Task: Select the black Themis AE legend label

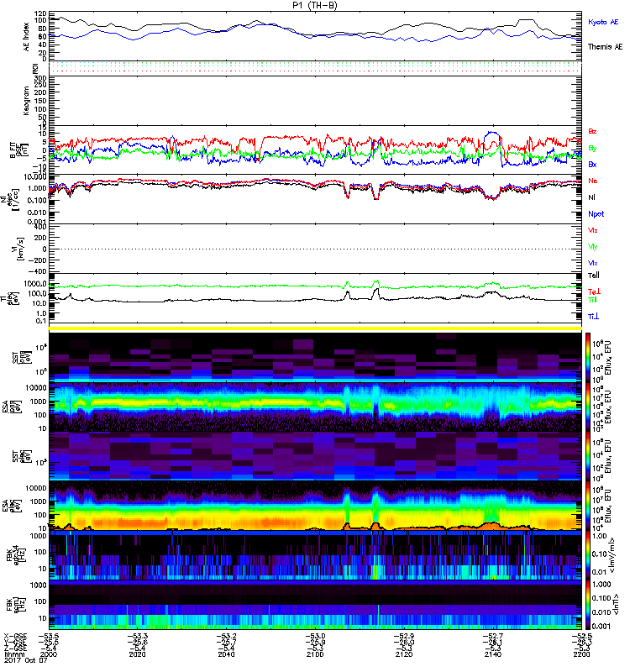Action: [605, 47]
